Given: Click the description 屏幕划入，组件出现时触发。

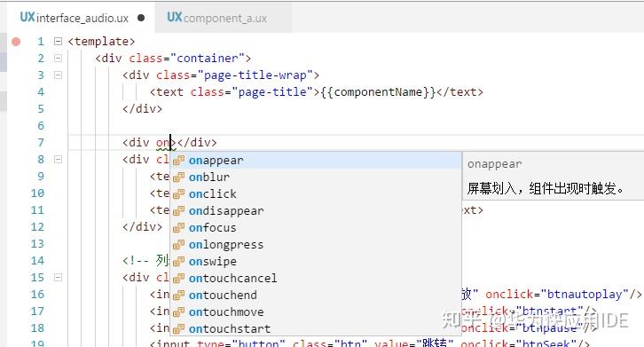Looking at the screenshot, I should pyautogui.click(x=545, y=188).
